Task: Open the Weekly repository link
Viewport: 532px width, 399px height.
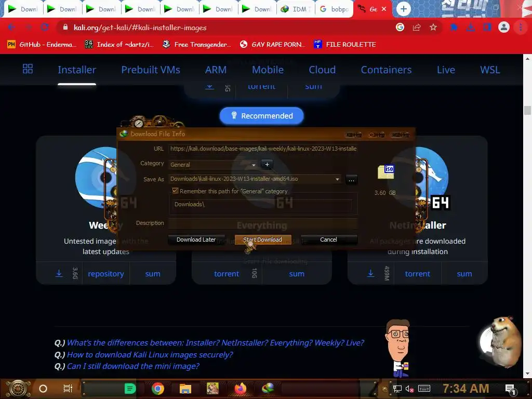Action: (106, 274)
